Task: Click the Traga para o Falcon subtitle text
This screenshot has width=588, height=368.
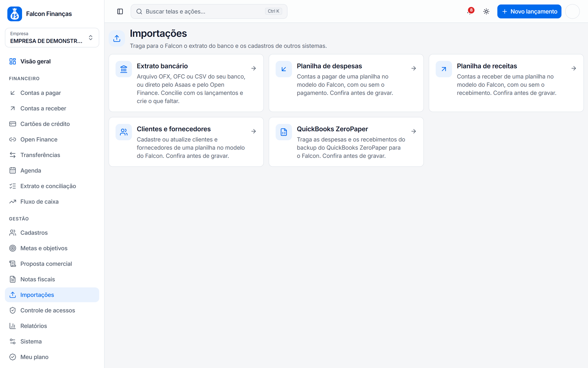Action: [228, 46]
